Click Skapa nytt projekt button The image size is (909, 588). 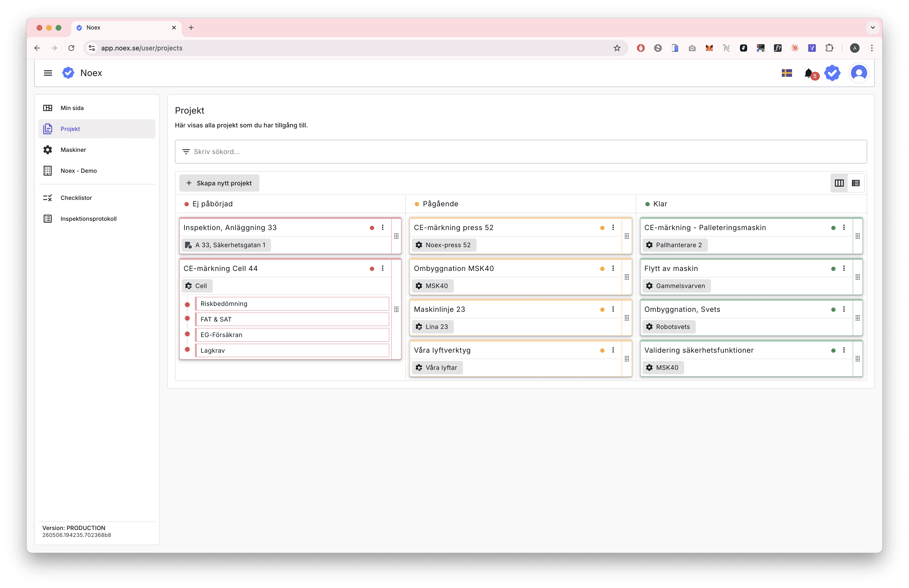(219, 183)
